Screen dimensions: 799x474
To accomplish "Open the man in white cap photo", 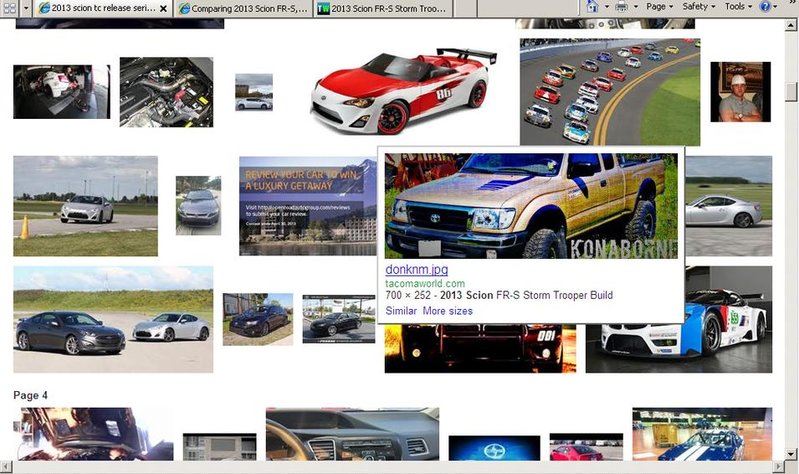I will pos(740,92).
